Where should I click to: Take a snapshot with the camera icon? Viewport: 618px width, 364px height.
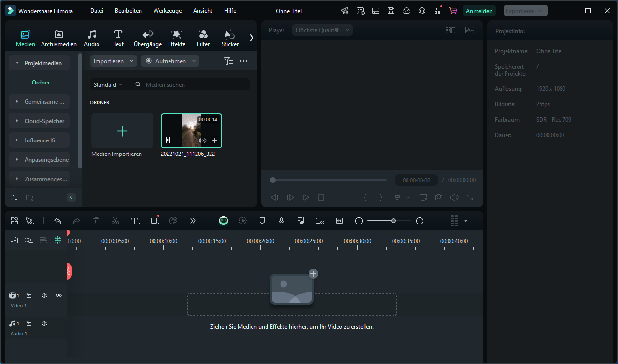tap(438, 197)
